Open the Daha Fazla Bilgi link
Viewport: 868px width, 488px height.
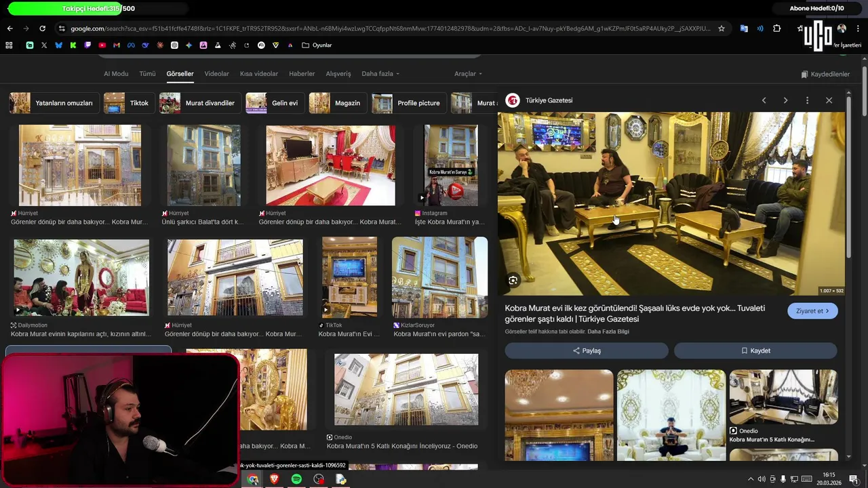tap(608, 331)
